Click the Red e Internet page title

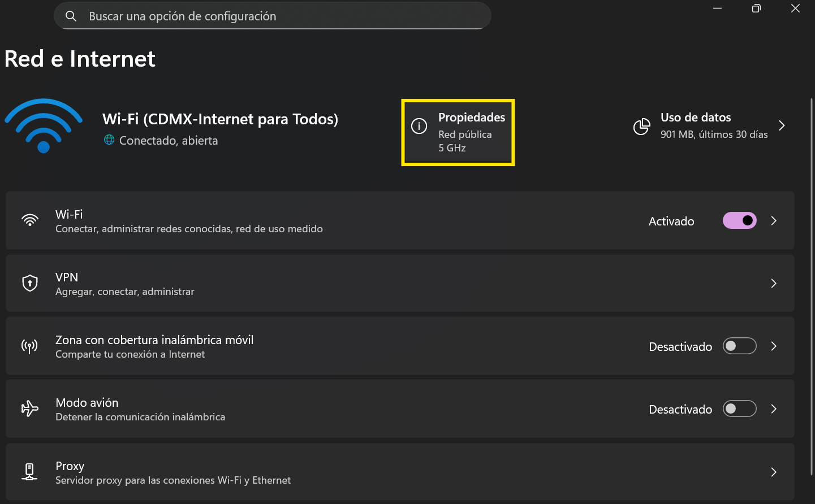click(79, 59)
